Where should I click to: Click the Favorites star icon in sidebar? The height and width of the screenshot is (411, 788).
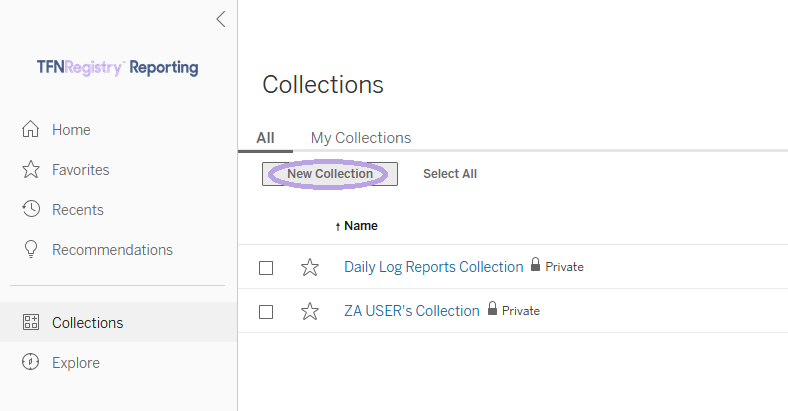coord(31,169)
